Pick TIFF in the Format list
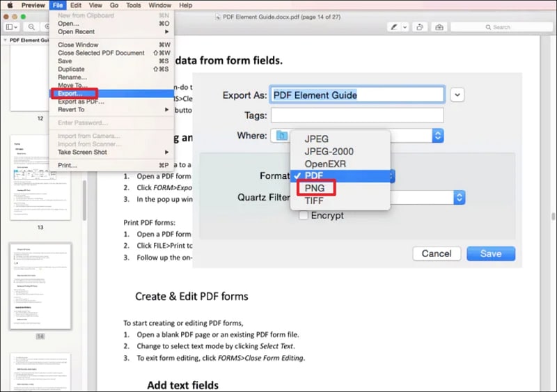The image size is (557, 392). (340, 201)
